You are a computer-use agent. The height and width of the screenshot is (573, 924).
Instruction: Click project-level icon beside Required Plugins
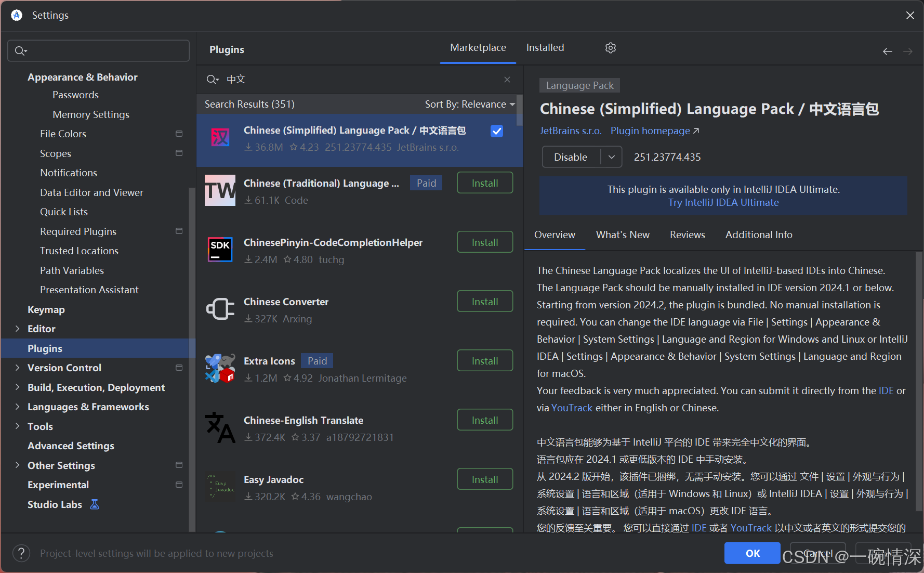pyautogui.click(x=179, y=231)
